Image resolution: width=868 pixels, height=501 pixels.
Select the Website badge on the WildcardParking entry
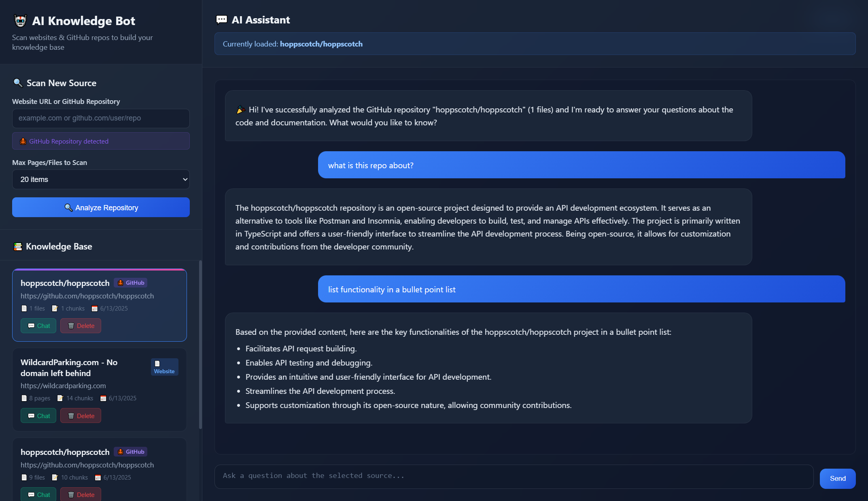164,367
